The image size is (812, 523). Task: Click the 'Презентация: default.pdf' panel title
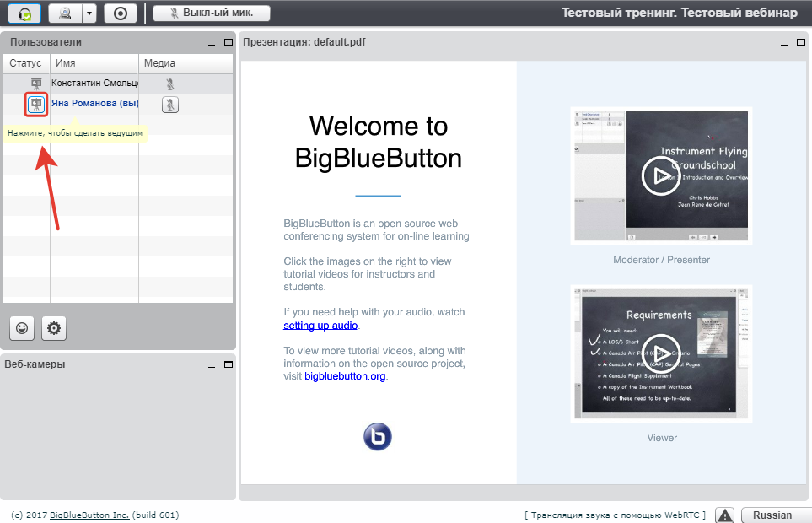coord(304,42)
